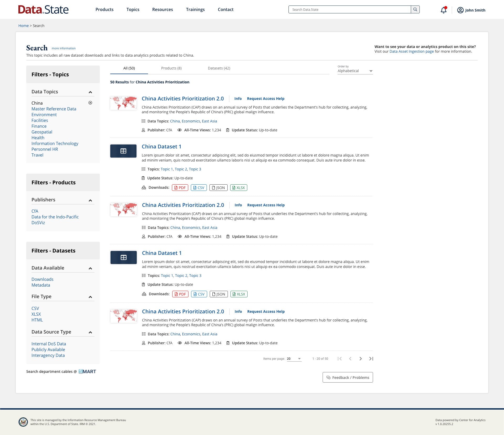Select the CSV file type filter
This screenshot has width=504, height=435.
35,308
